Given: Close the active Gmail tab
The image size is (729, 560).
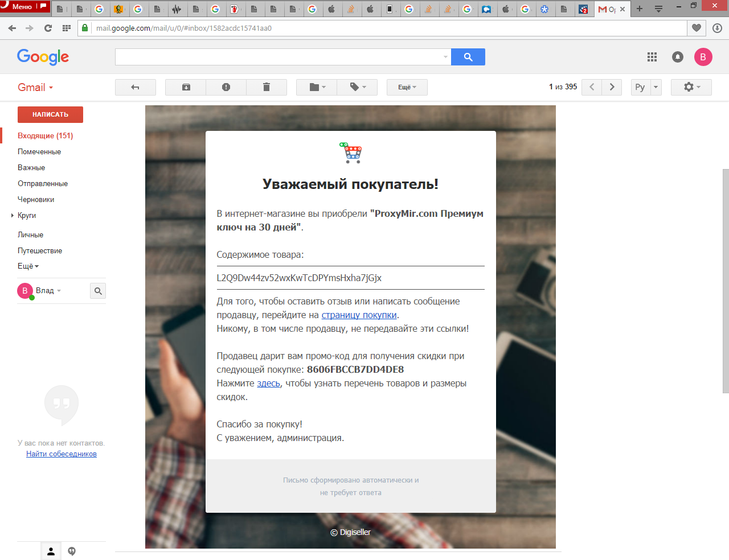Looking at the screenshot, I should (x=622, y=9).
